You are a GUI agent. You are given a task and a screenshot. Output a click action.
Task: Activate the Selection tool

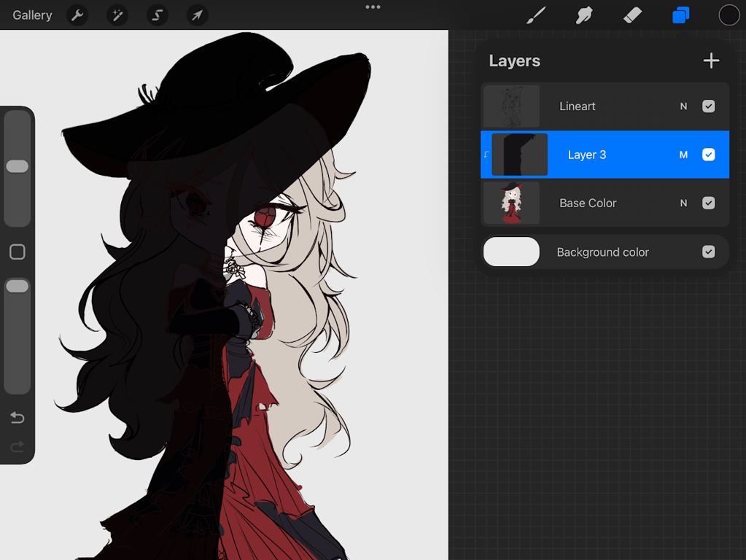(x=157, y=15)
